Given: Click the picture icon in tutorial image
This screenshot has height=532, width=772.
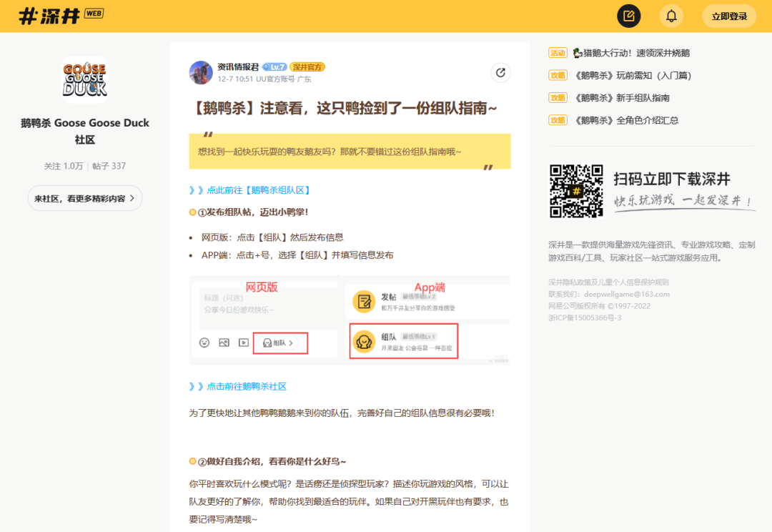Looking at the screenshot, I should [x=224, y=343].
